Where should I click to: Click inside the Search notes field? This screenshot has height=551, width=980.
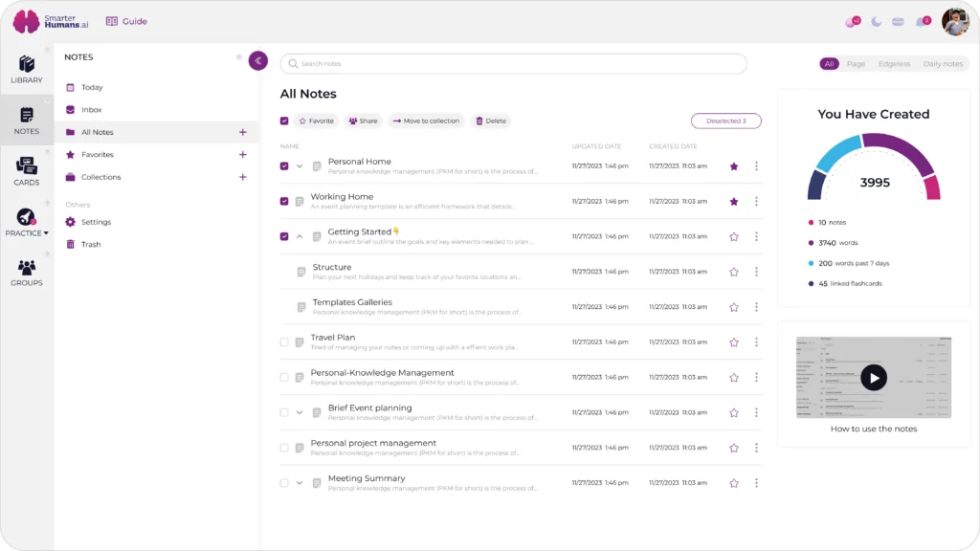click(514, 64)
